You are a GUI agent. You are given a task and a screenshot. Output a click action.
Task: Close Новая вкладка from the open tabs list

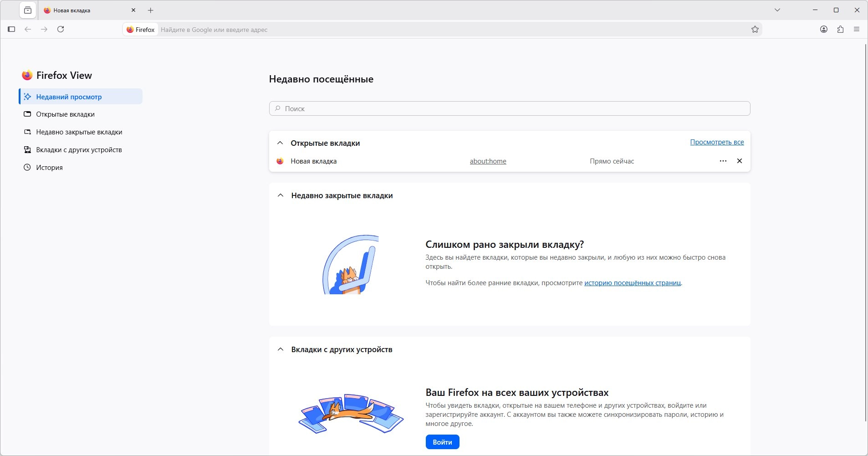pos(740,161)
